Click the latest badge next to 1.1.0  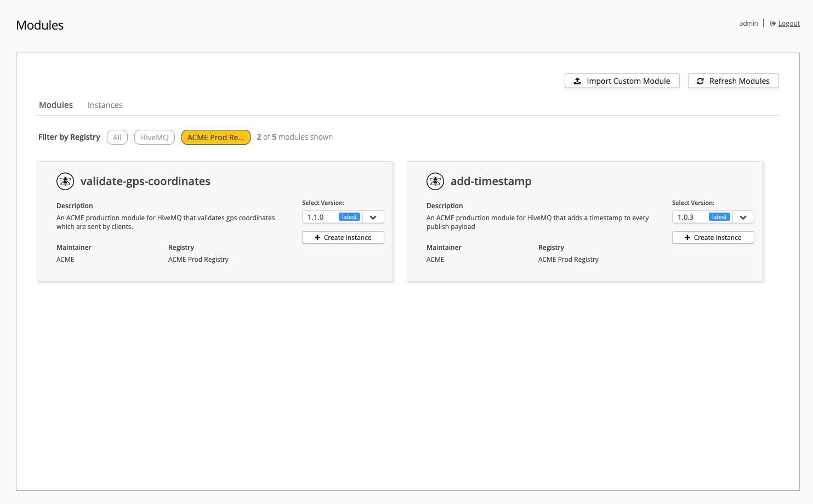coord(349,217)
